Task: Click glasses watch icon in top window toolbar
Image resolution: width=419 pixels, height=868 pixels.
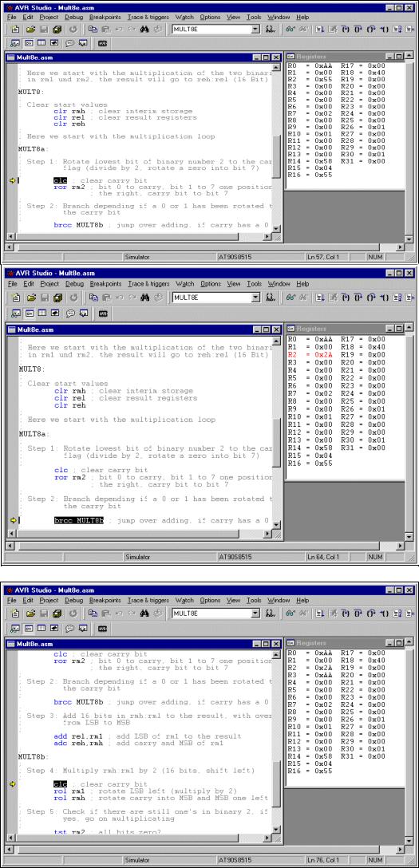Action: (x=290, y=30)
